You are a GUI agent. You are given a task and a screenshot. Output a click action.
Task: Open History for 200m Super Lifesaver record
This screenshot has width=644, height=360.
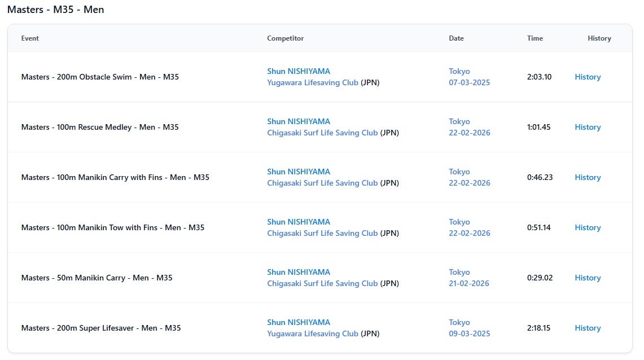click(x=588, y=328)
